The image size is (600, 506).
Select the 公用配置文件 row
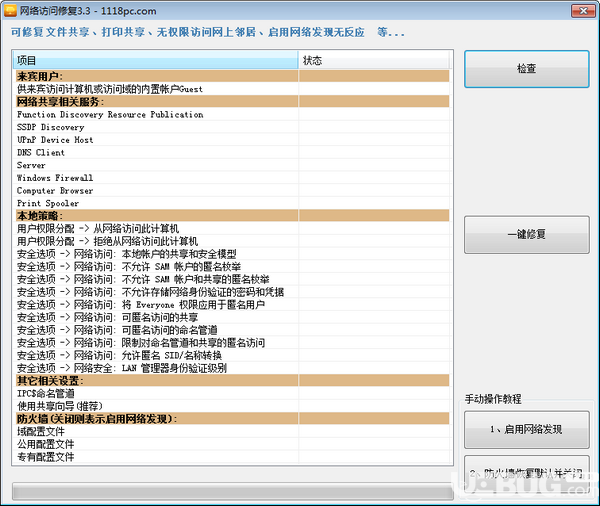coord(232,444)
